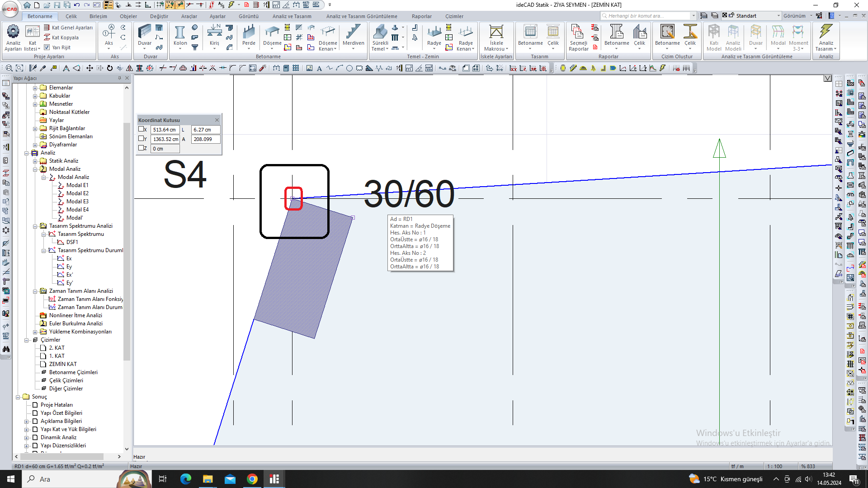The width and height of the screenshot is (868, 488).
Task: Open Microsoft Edge from taskbar
Action: 185,479
